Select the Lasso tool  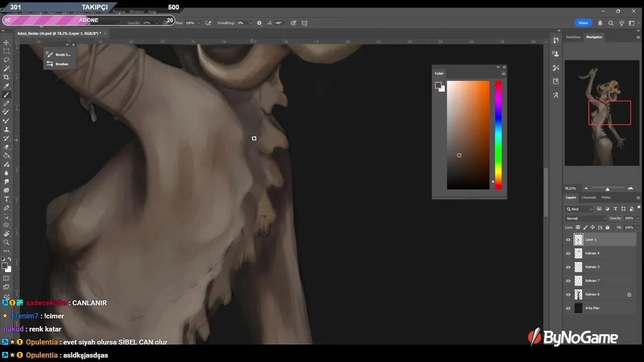coord(7,60)
